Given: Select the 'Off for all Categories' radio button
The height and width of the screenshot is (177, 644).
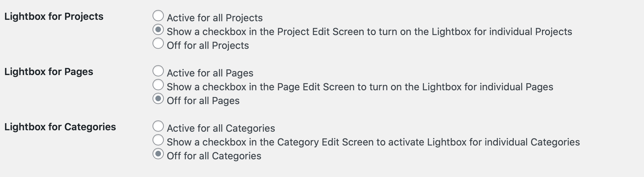Looking at the screenshot, I should 158,154.
